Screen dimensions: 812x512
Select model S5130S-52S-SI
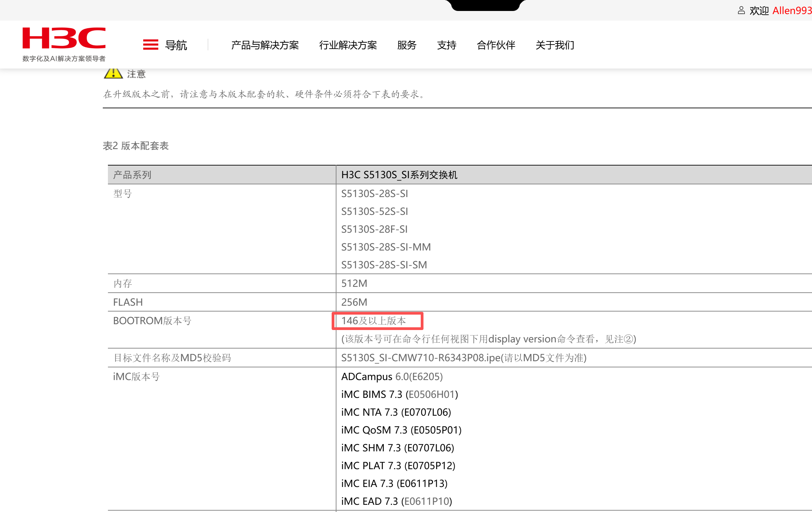click(374, 211)
